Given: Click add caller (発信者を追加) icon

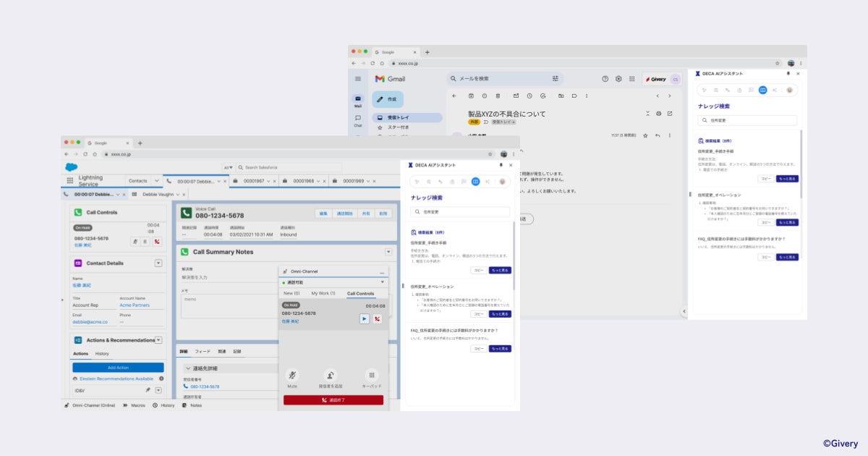Looking at the screenshot, I should (x=331, y=376).
